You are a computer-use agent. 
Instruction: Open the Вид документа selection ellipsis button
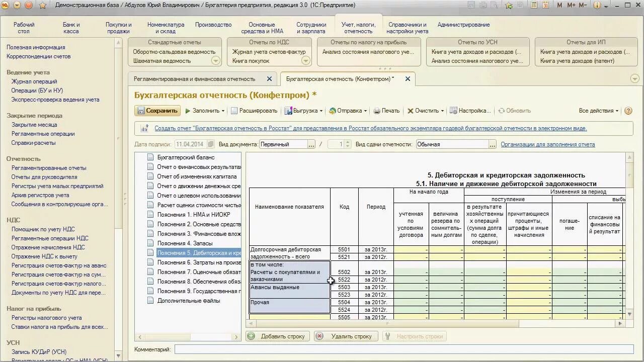pyautogui.click(x=311, y=144)
